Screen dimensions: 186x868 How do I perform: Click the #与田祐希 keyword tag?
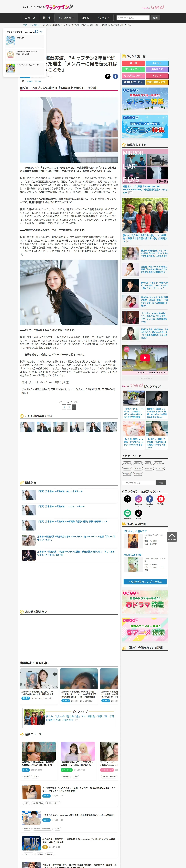138,473
